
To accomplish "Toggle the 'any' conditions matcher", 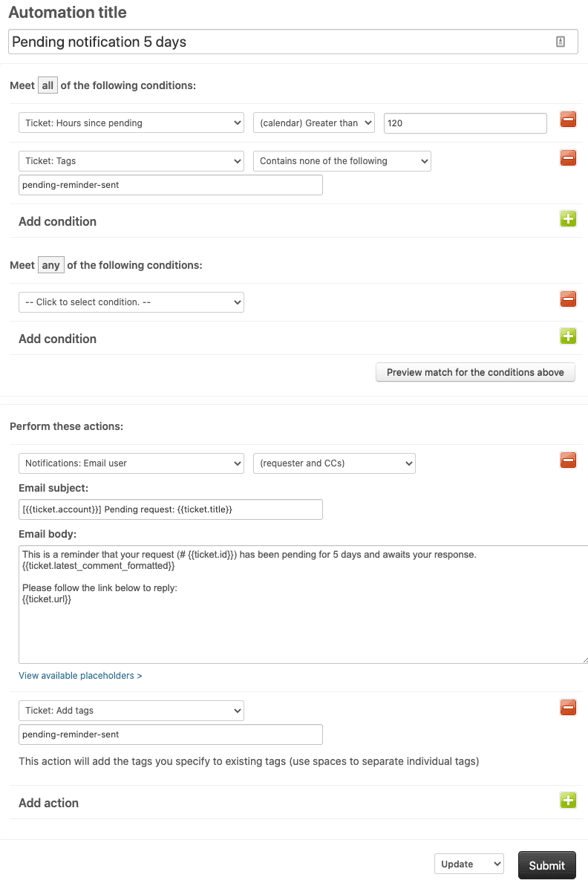I will coord(50,264).
